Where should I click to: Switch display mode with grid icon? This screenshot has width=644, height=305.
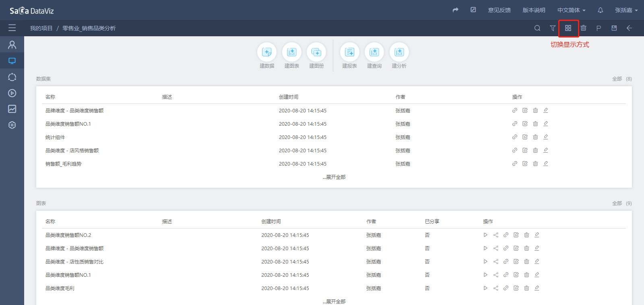coord(568,28)
